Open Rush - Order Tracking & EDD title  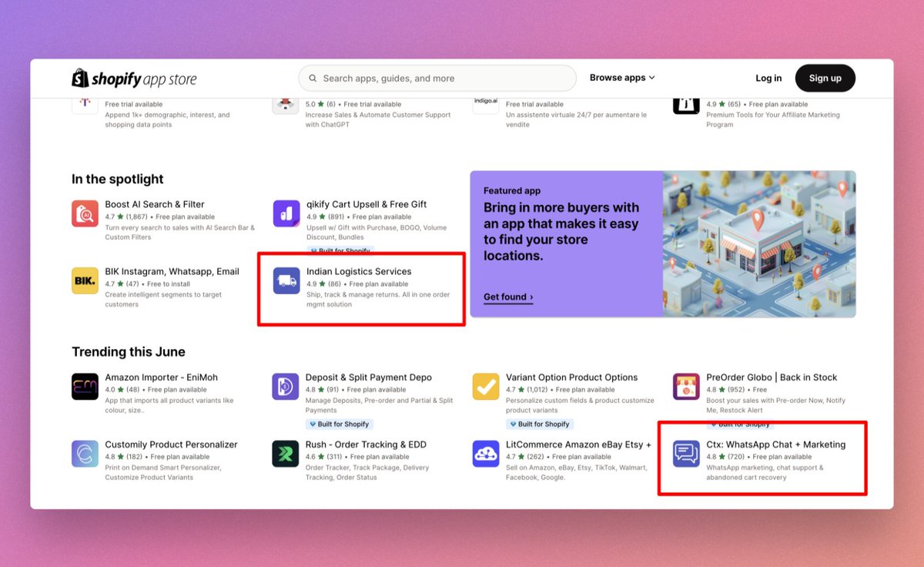(x=366, y=445)
